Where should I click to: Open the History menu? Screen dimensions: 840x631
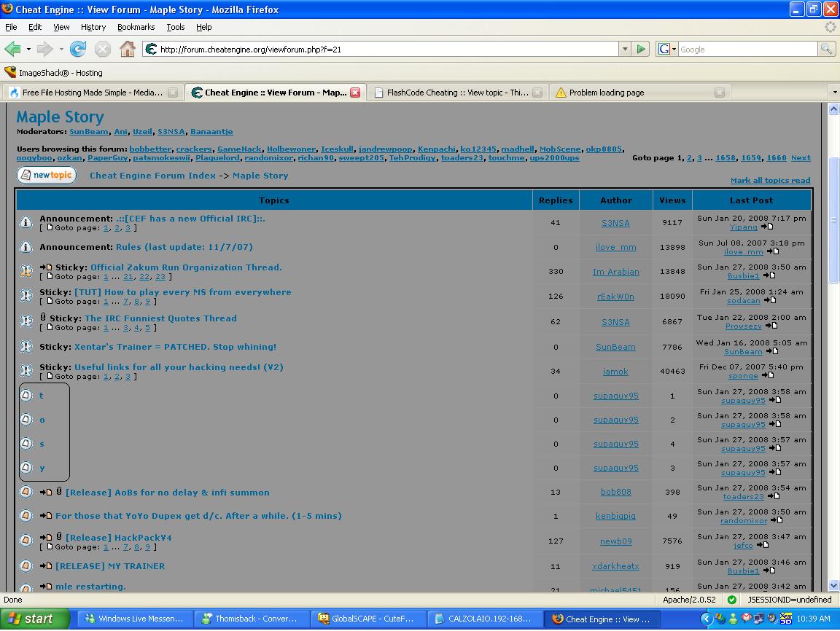[93, 27]
